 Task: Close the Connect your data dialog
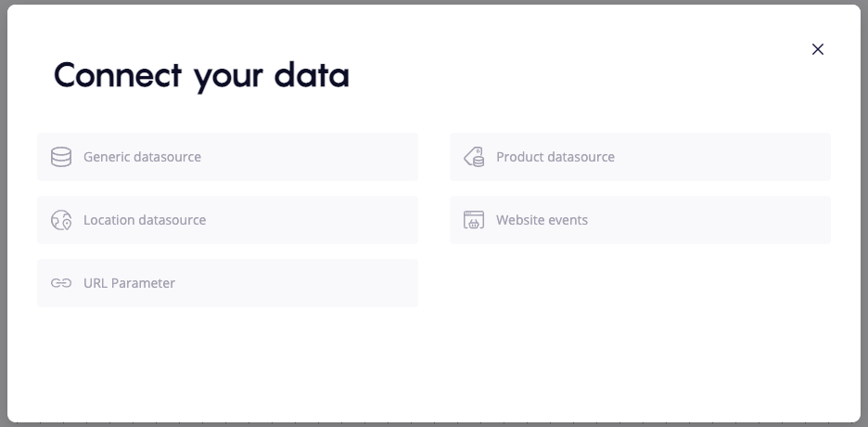coord(817,49)
